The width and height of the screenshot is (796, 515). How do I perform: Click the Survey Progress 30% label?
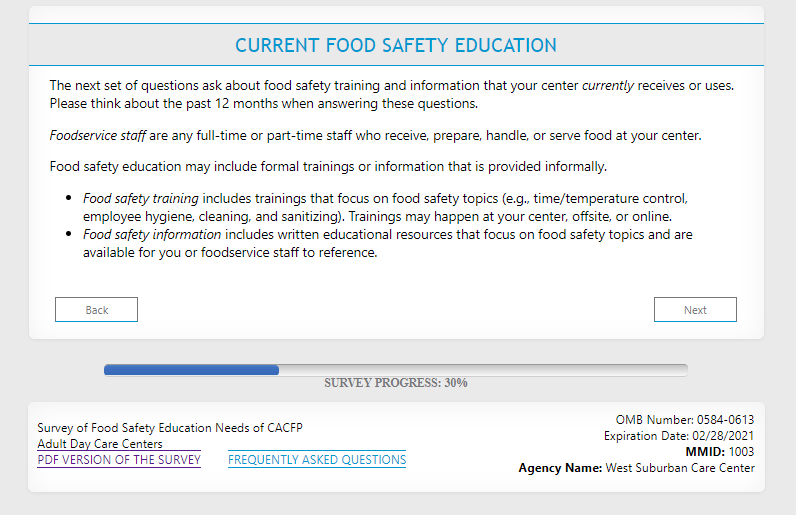pyautogui.click(x=396, y=383)
